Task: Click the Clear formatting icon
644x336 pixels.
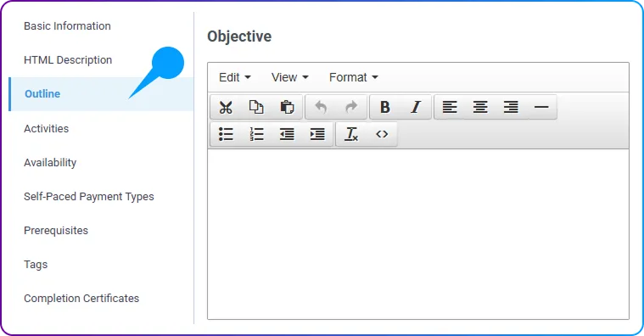Action: click(x=351, y=134)
